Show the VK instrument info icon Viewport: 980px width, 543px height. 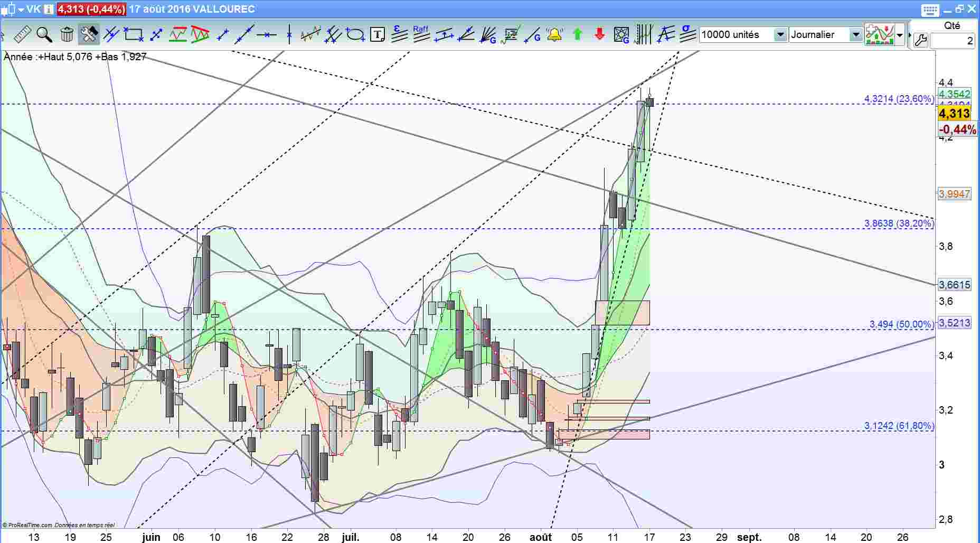[49, 9]
